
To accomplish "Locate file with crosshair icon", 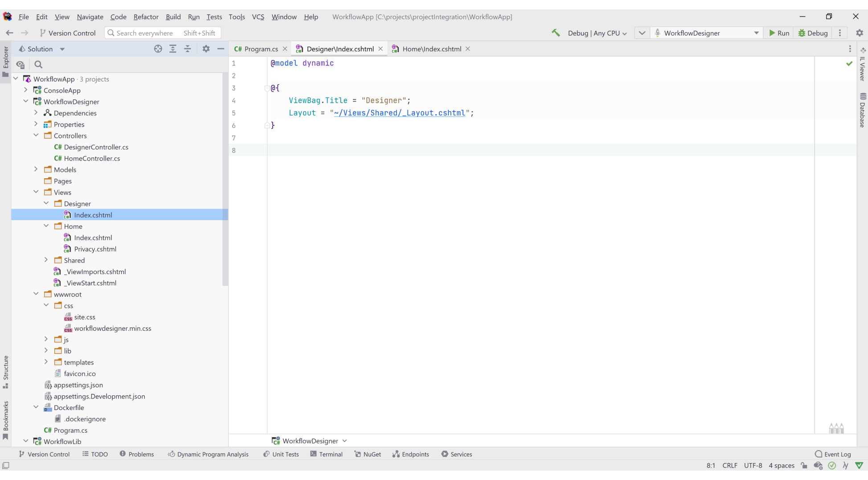I will [x=158, y=49].
